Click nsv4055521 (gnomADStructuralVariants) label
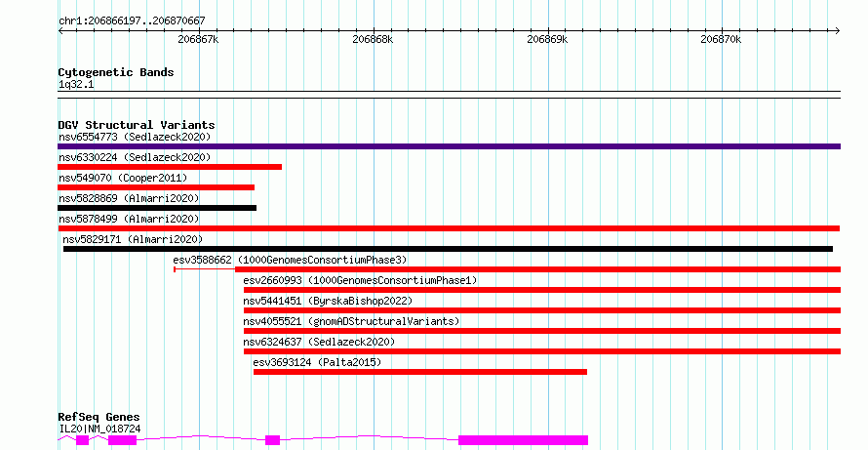Image resolution: width=868 pixels, height=450 pixels. (x=351, y=321)
